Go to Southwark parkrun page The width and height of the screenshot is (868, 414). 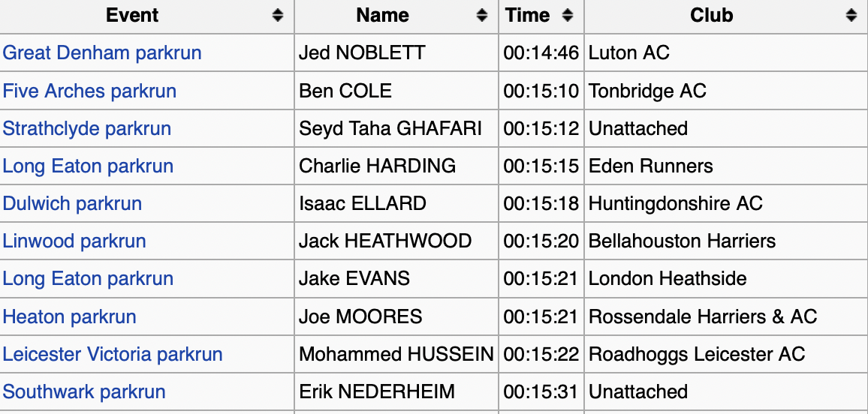[x=84, y=391]
